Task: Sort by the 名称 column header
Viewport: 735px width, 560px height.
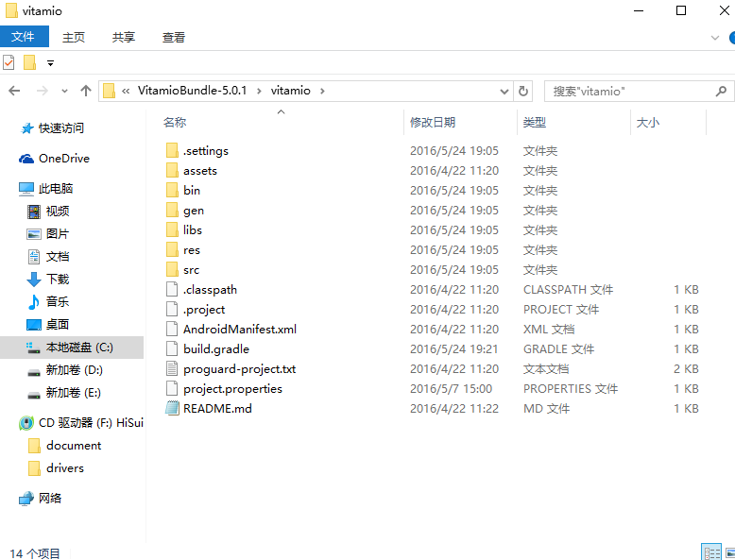Action: point(175,123)
